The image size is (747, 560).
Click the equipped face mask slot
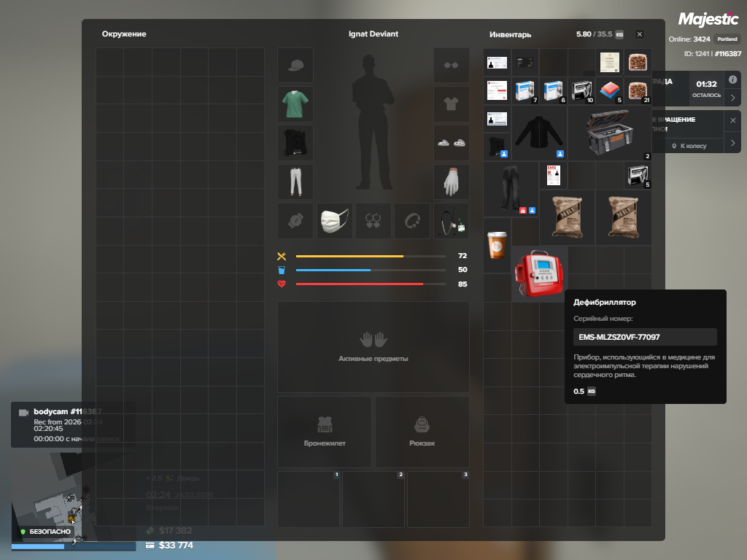334,221
